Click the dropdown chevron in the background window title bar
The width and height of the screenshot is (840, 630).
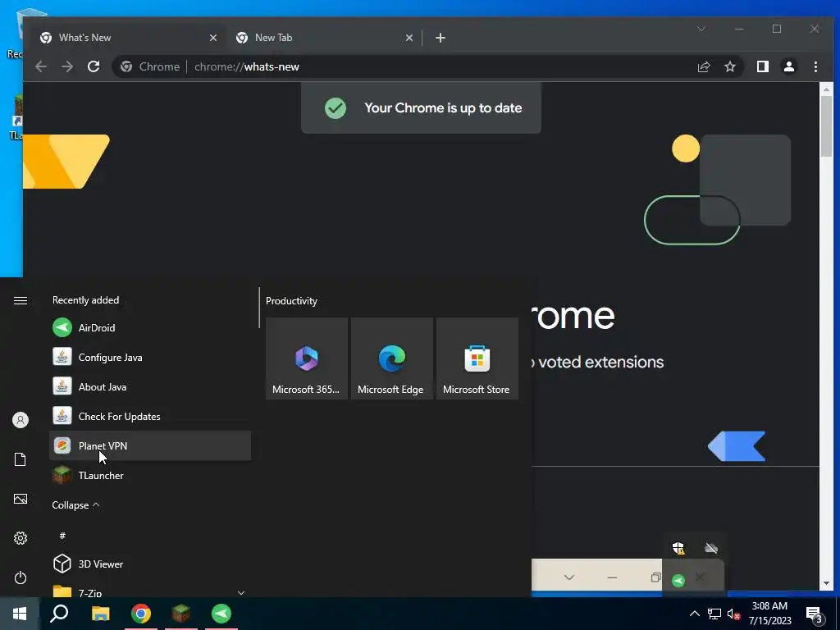click(569, 577)
